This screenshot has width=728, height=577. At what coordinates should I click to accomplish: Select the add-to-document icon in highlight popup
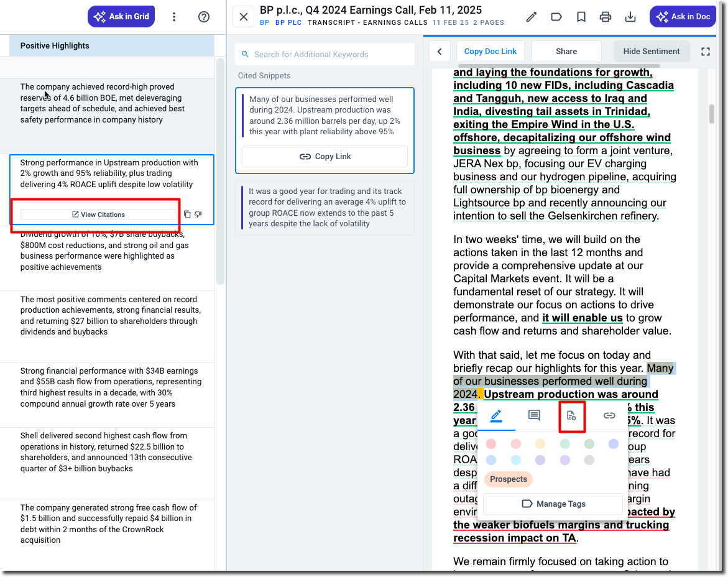pyautogui.click(x=572, y=415)
